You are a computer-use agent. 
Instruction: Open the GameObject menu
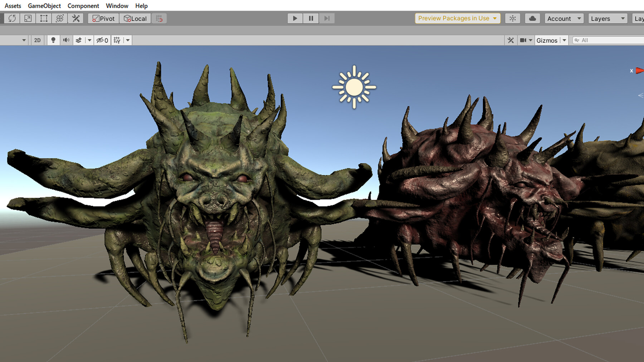coord(44,6)
